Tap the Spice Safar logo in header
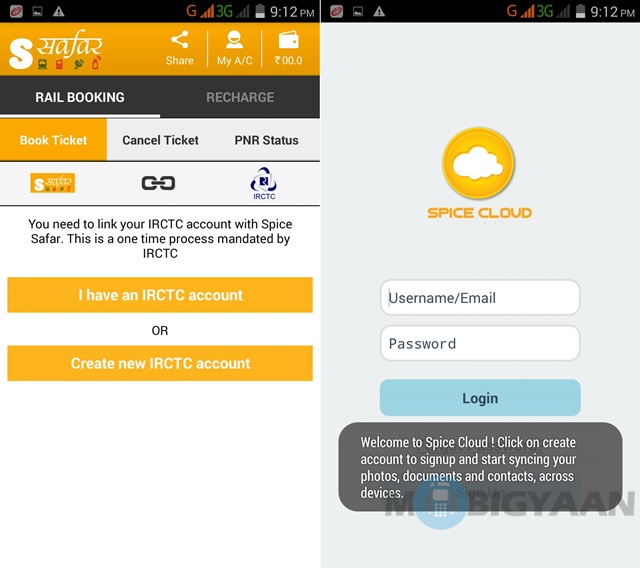Viewport: 640px width, 568px height. pos(56,49)
